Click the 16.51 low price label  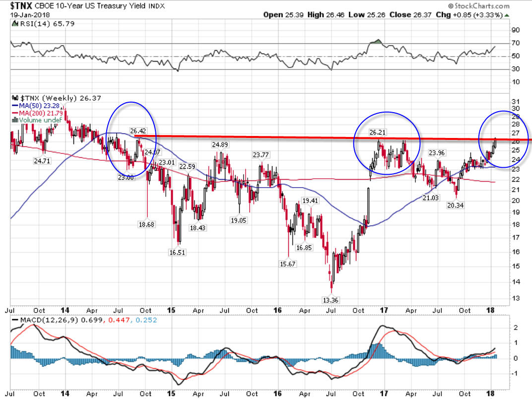point(177,253)
